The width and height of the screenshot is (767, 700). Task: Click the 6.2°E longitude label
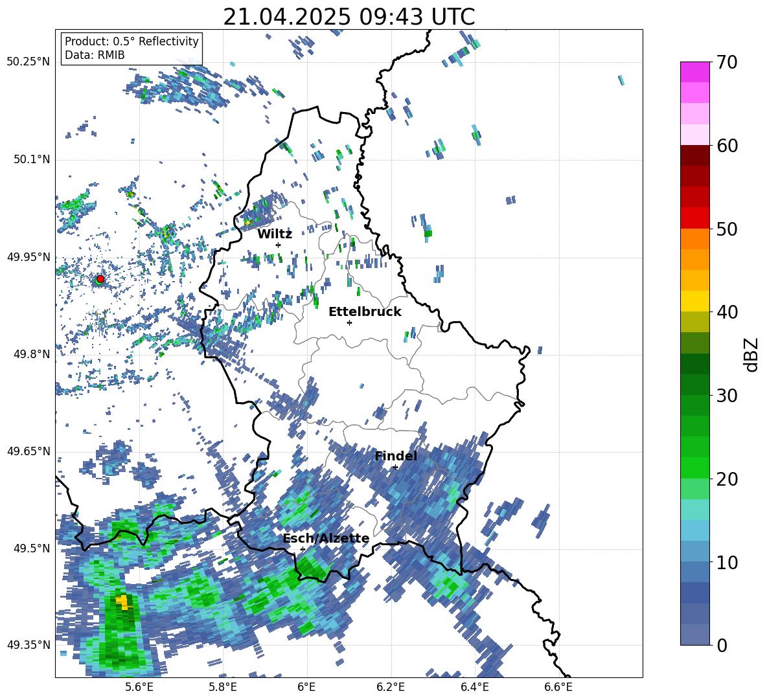(x=391, y=687)
